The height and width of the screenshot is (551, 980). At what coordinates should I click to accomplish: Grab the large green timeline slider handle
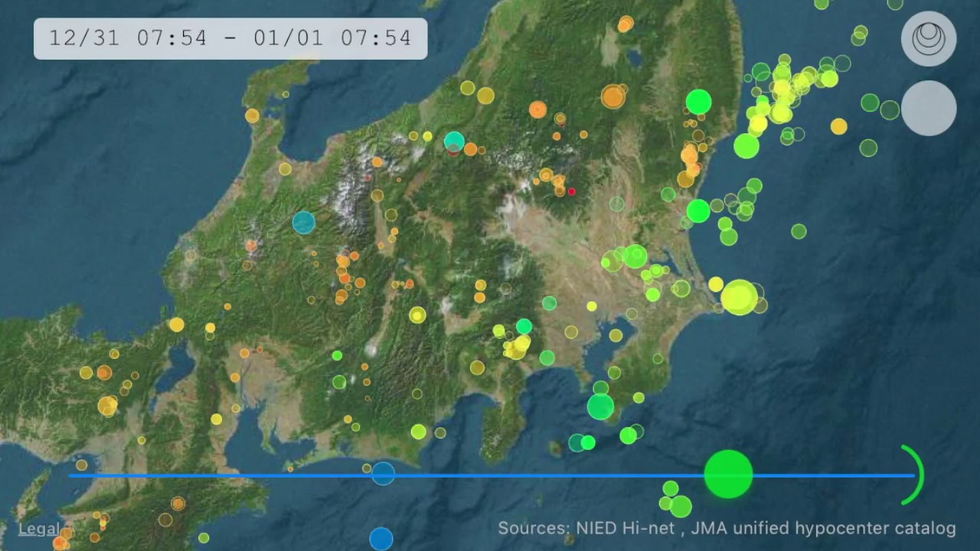pyautogui.click(x=728, y=474)
